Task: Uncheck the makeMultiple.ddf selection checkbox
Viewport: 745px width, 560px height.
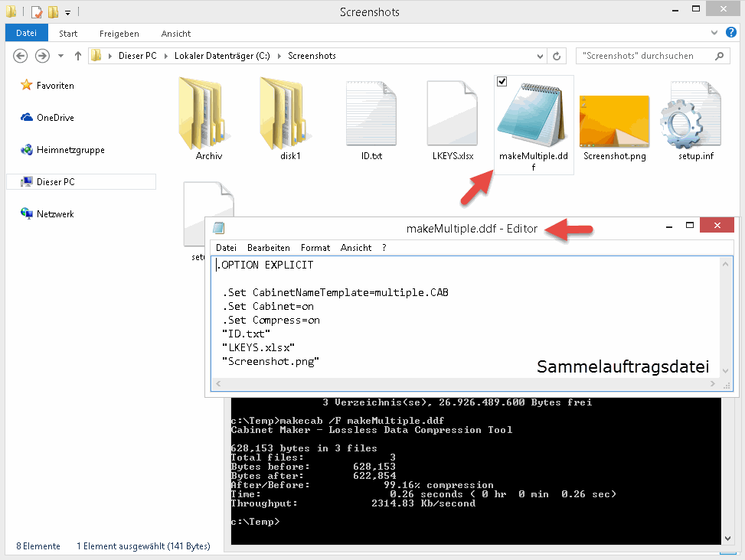Action: coord(502,82)
